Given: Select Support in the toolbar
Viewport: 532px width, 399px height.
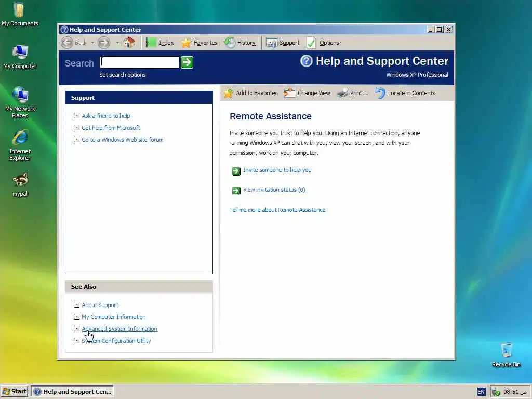Looking at the screenshot, I should point(283,43).
